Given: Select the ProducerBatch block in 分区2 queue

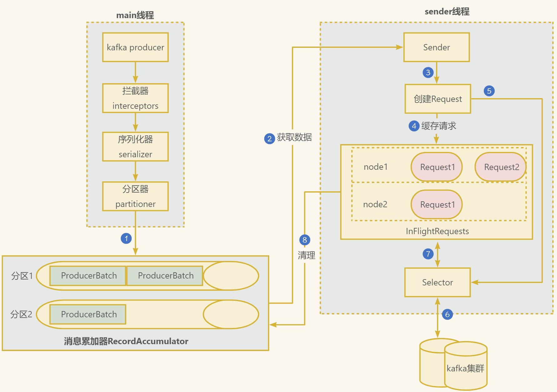Looking at the screenshot, I should 88,314.
